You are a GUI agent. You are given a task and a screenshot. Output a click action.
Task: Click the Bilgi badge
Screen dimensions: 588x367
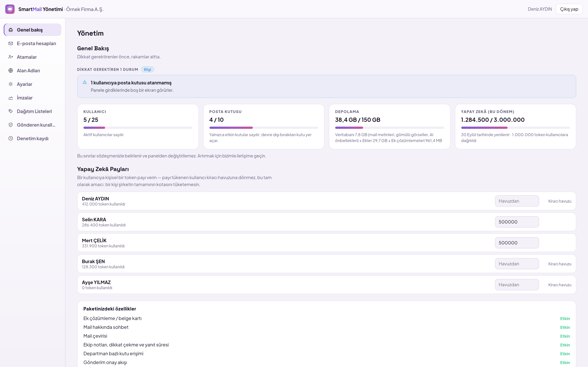pyautogui.click(x=148, y=69)
